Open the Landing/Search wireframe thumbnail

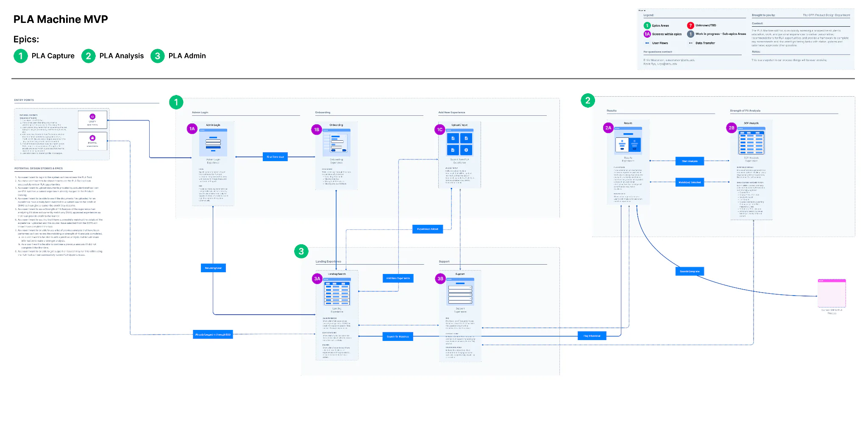[337, 292]
